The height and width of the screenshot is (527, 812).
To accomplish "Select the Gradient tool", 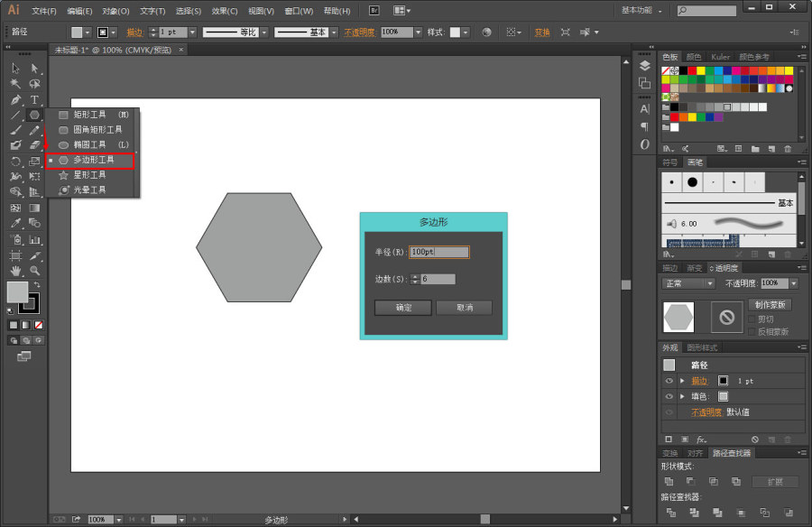I will 34,208.
